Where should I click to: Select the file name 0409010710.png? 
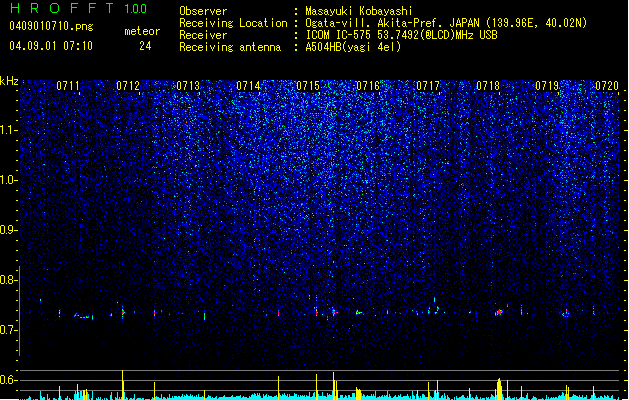pos(51,27)
